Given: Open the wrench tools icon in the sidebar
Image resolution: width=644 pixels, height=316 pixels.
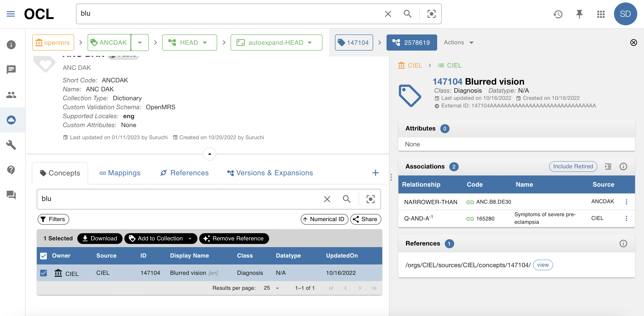Looking at the screenshot, I should (x=11, y=145).
